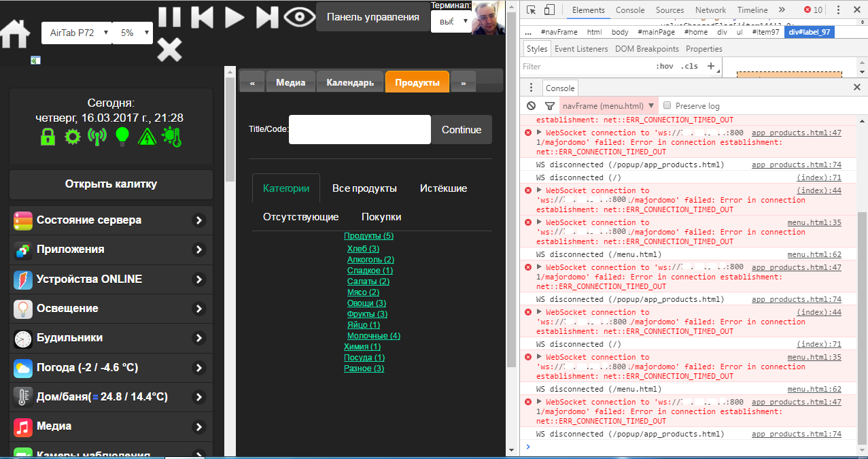Open the 5% volume dropdown

pos(133,33)
